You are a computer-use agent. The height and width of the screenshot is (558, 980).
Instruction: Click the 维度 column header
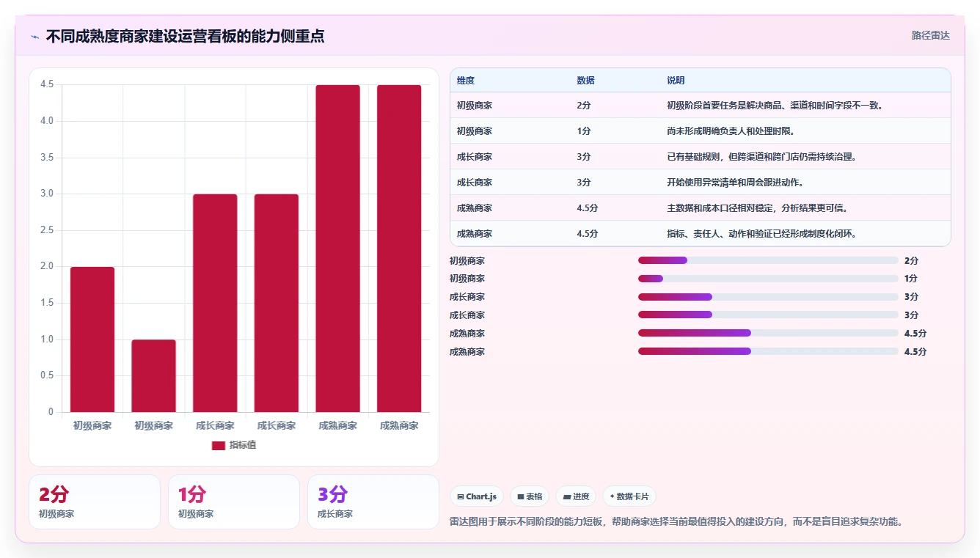pyautogui.click(x=466, y=81)
